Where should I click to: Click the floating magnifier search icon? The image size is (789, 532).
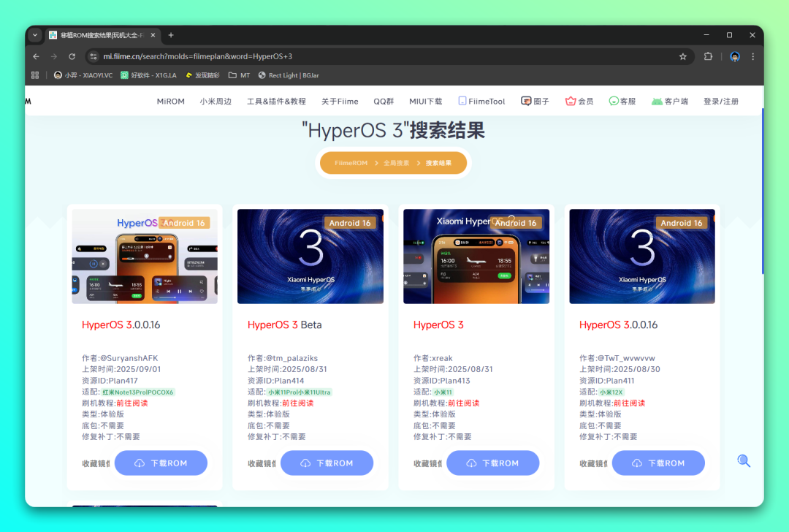click(744, 460)
